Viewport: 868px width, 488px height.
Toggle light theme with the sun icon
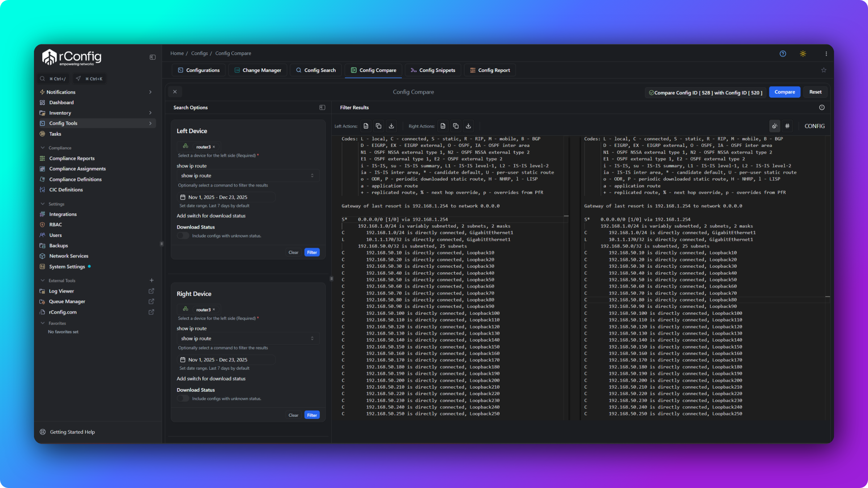[x=803, y=53]
